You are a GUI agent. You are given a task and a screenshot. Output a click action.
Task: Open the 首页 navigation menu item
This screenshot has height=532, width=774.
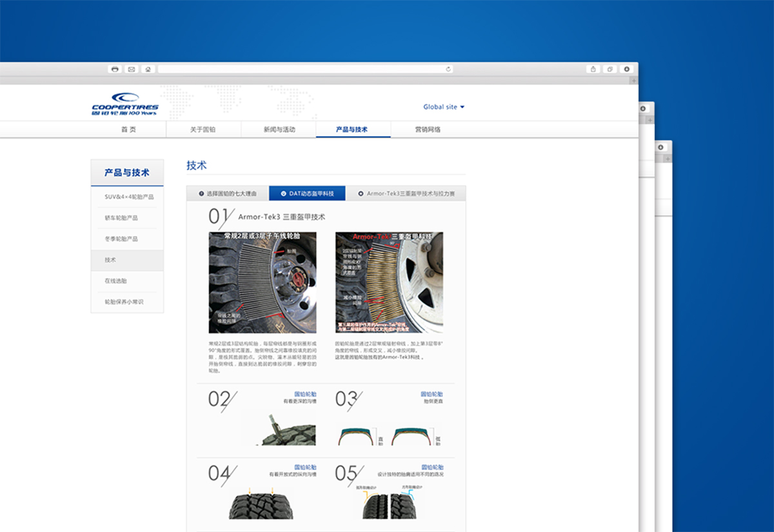coord(128,130)
